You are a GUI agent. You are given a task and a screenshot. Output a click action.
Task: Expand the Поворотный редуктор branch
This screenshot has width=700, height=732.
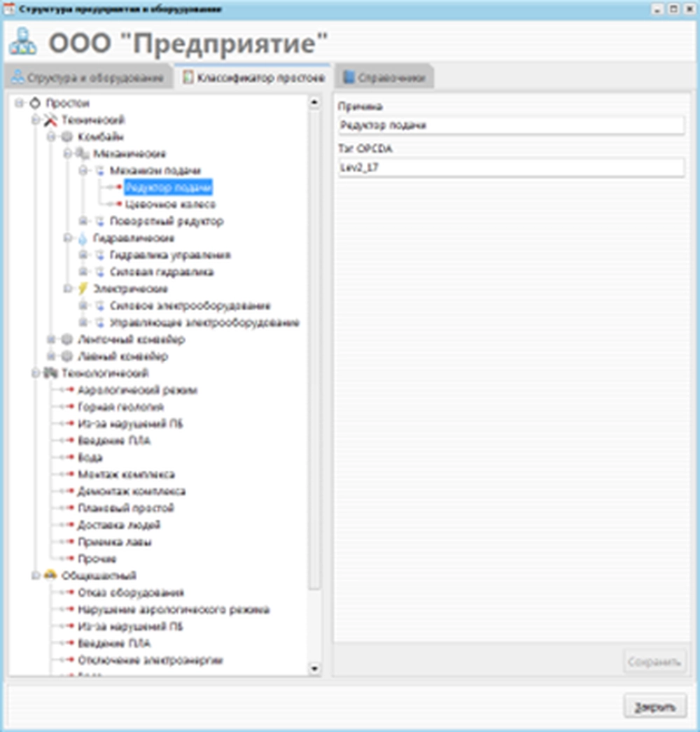click(83, 221)
